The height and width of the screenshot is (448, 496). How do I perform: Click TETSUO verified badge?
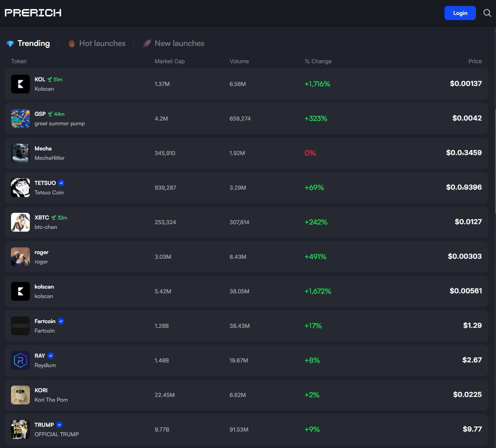click(x=61, y=183)
